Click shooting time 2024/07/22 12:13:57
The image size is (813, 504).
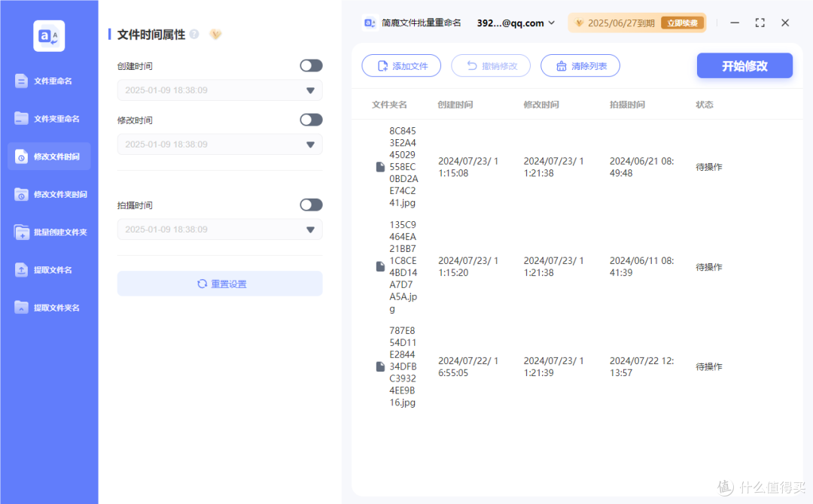pyautogui.click(x=642, y=366)
